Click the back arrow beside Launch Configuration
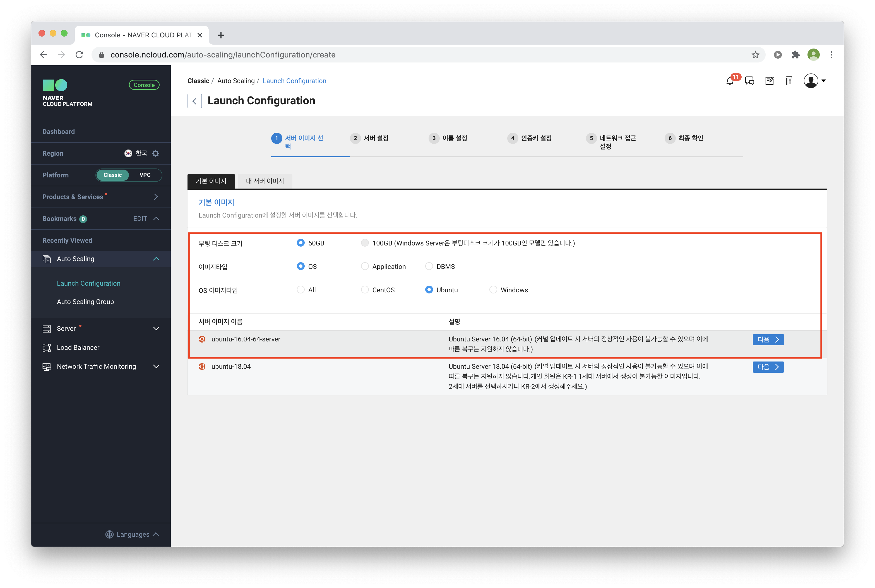Viewport: 875px width, 588px height. coord(194,101)
